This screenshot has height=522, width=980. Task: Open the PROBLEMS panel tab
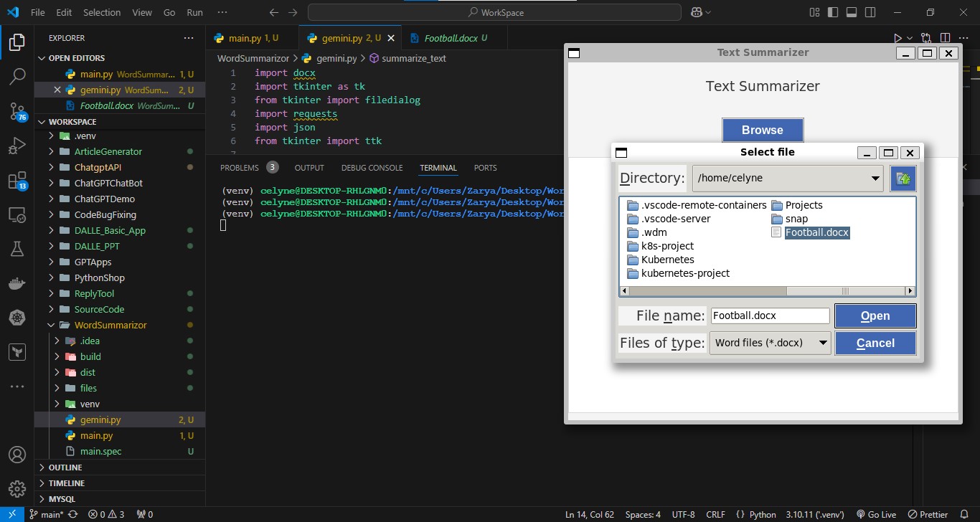[239, 168]
